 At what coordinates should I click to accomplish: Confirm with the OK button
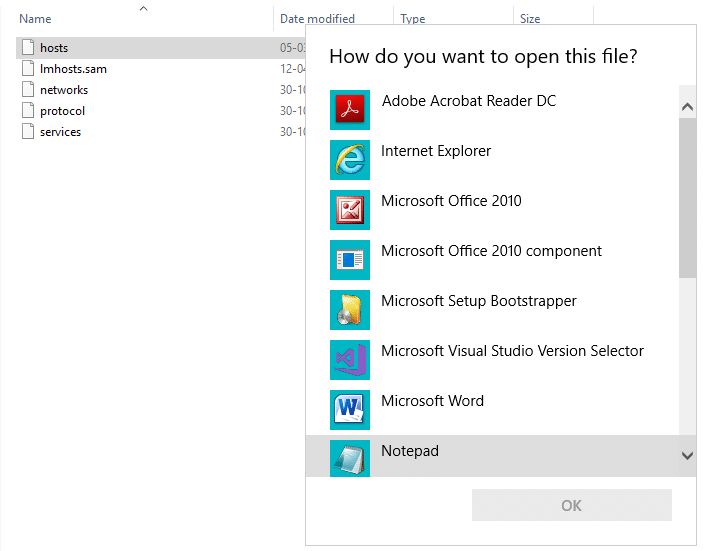click(x=572, y=505)
